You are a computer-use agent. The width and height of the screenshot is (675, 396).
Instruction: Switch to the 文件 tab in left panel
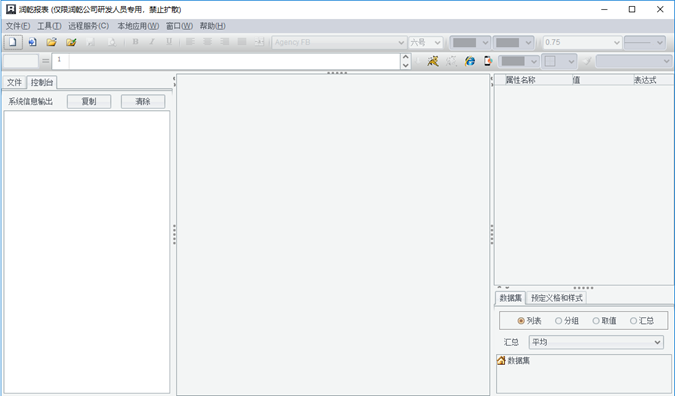pos(14,82)
